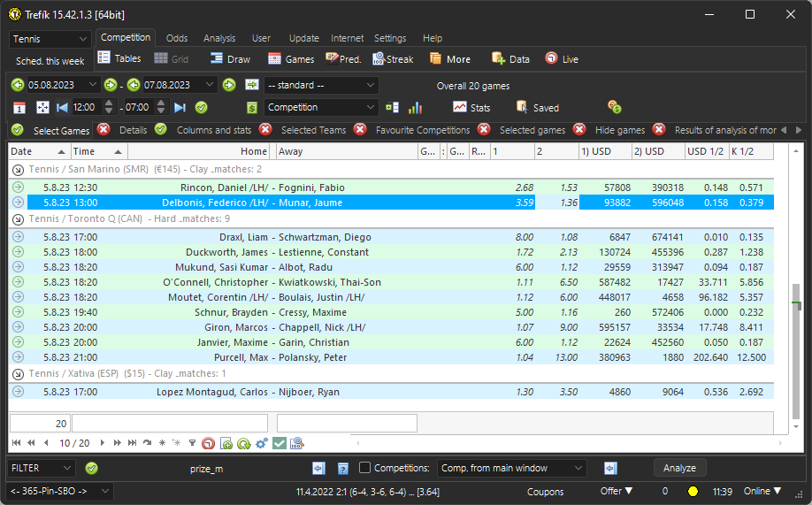Open the Data toolbar item
Screen dimensions: 812x505
tap(510, 59)
